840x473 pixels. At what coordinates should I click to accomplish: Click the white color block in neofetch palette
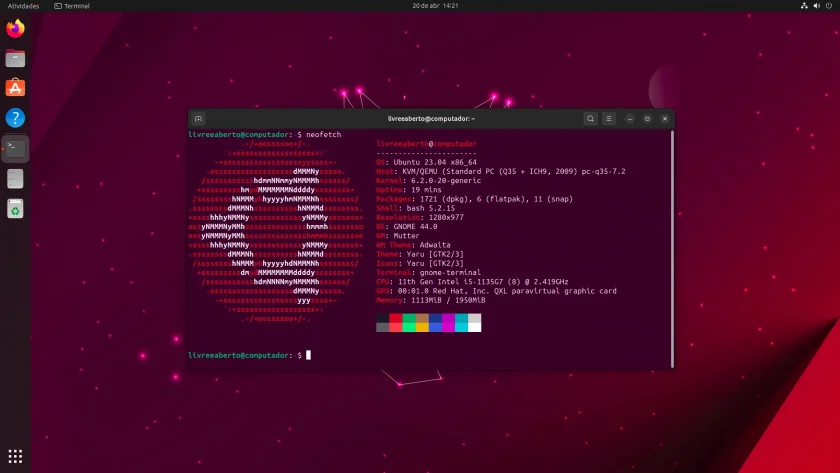coord(475,327)
